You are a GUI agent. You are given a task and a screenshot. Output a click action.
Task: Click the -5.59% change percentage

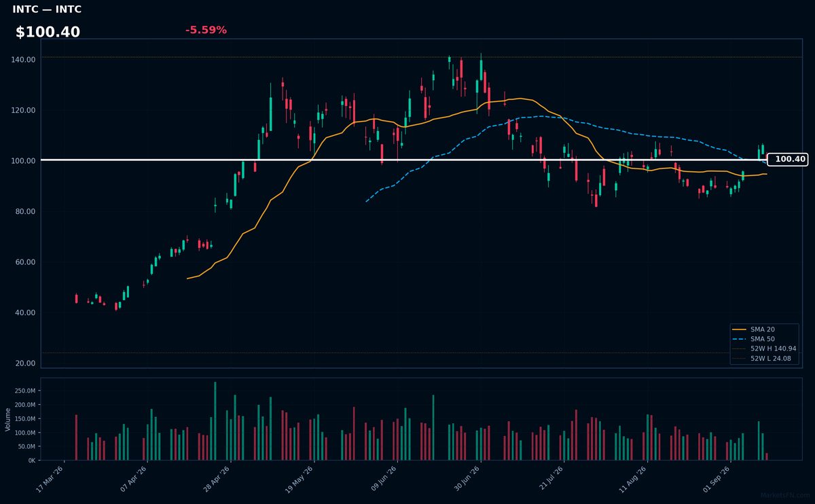tap(206, 30)
